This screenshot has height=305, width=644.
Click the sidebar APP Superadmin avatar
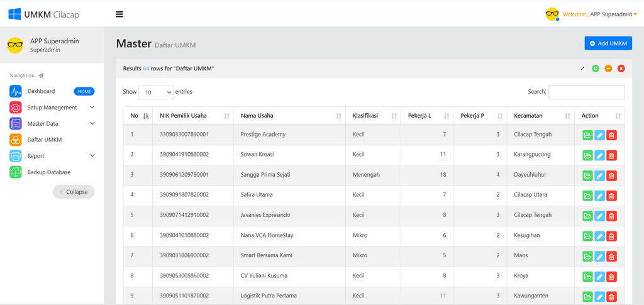(15, 45)
